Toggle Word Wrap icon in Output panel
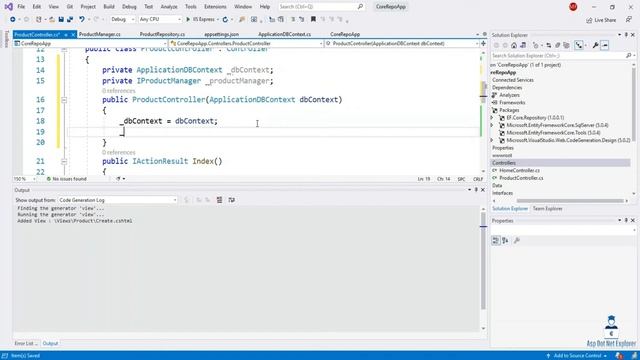Image resolution: width=640 pixels, height=360 pixels. pos(231,200)
